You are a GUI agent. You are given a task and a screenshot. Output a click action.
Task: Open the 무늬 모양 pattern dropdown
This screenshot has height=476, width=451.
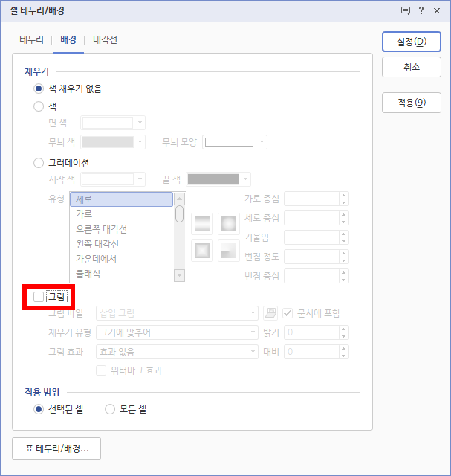(235, 142)
